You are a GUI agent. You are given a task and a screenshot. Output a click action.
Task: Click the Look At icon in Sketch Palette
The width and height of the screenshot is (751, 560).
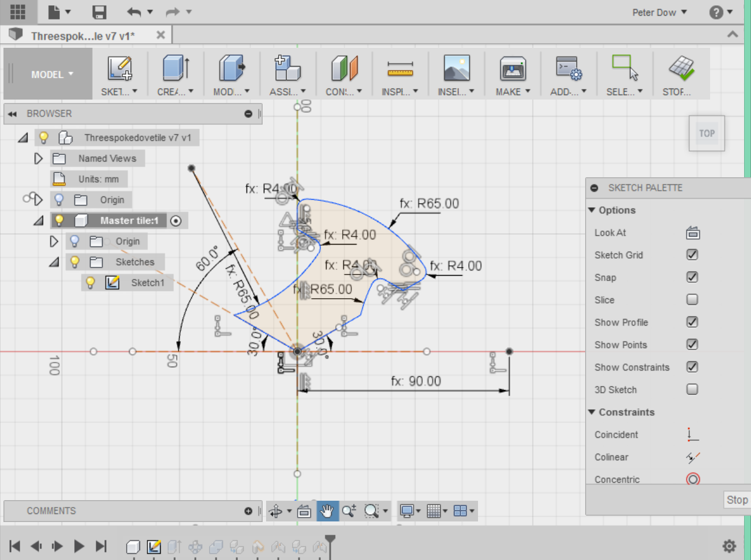692,233
